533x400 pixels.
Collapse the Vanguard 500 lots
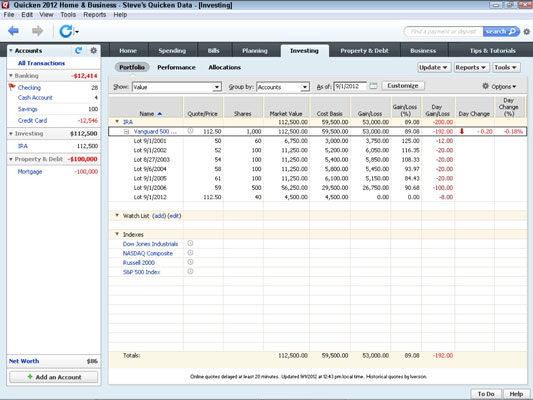coord(126,132)
